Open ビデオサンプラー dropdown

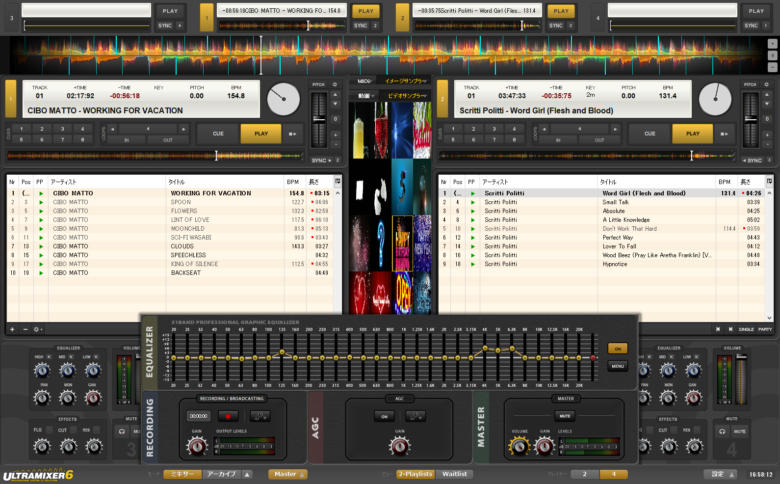tap(407, 95)
